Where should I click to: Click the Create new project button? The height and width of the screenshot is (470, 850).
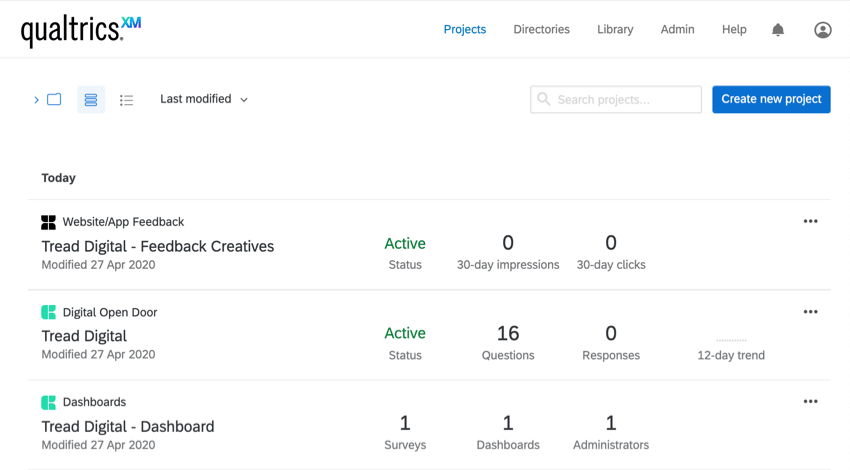click(771, 99)
